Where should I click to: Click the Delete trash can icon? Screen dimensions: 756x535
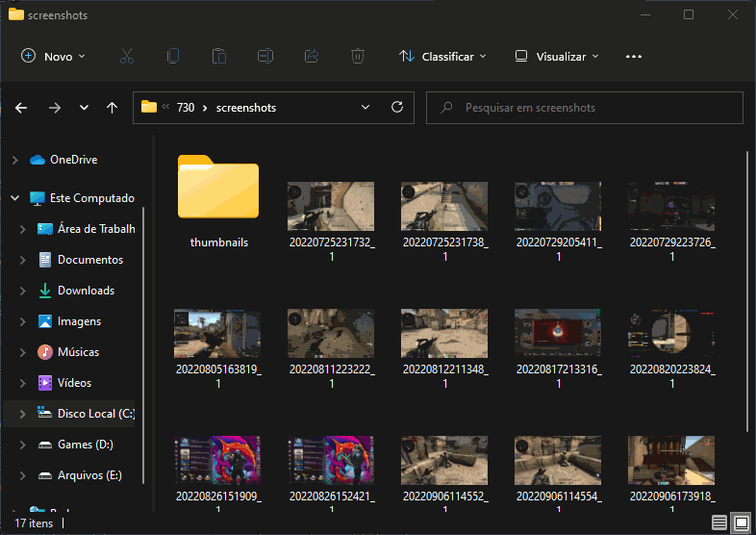click(x=358, y=57)
